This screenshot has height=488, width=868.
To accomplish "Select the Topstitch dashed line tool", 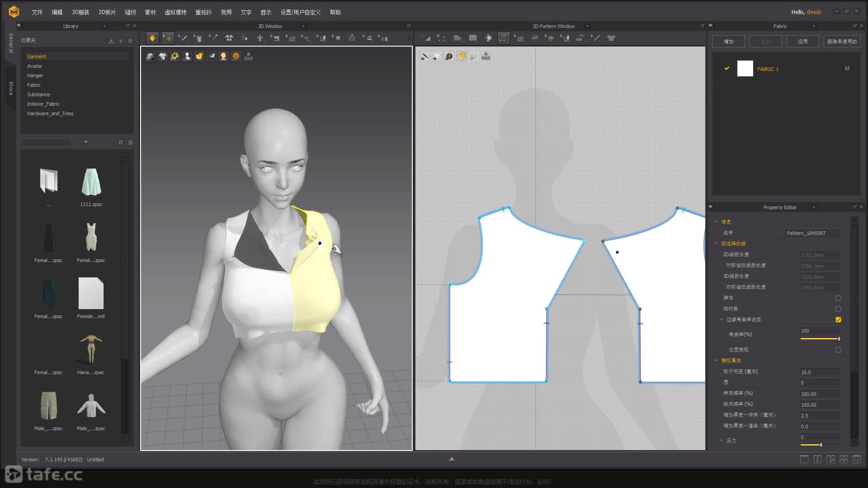I will coord(596,38).
